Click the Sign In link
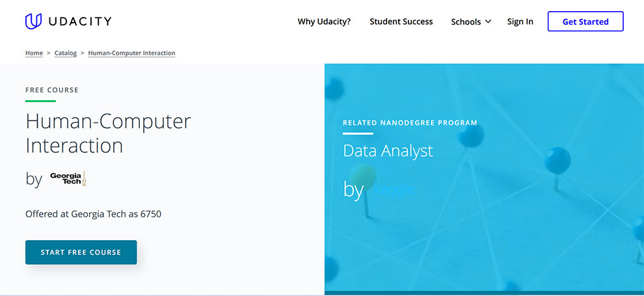The image size is (644, 296). point(520,21)
